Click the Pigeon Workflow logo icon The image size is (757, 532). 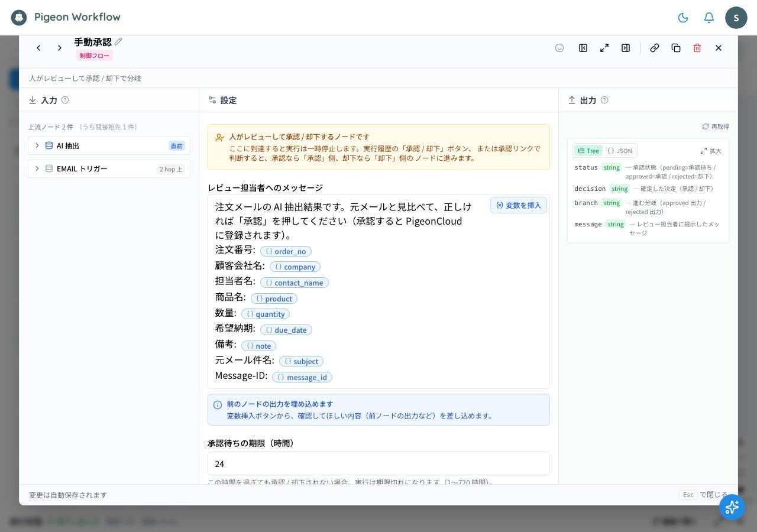coord(19,17)
